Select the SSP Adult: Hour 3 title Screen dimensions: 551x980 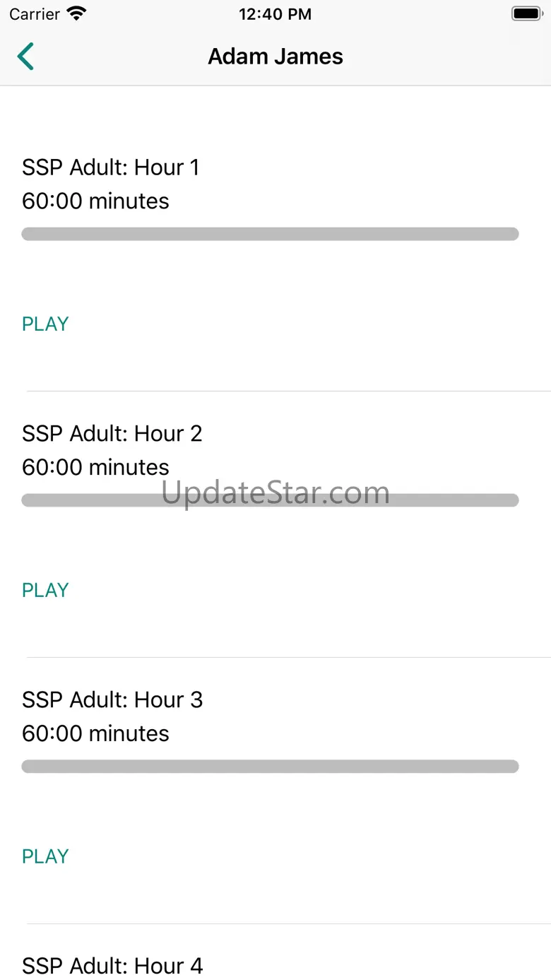click(x=112, y=700)
